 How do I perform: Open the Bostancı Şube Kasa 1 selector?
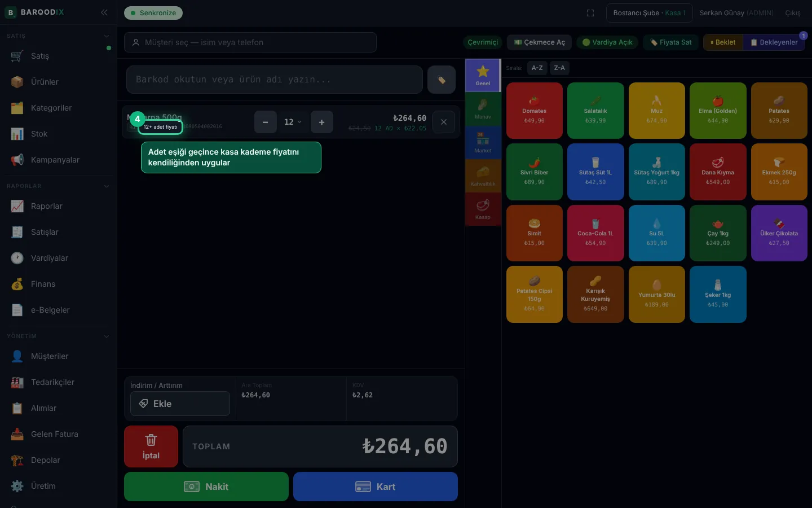(650, 13)
